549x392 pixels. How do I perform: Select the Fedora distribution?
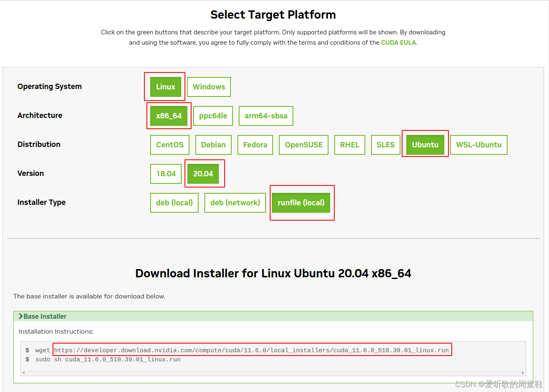click(255, 145)
